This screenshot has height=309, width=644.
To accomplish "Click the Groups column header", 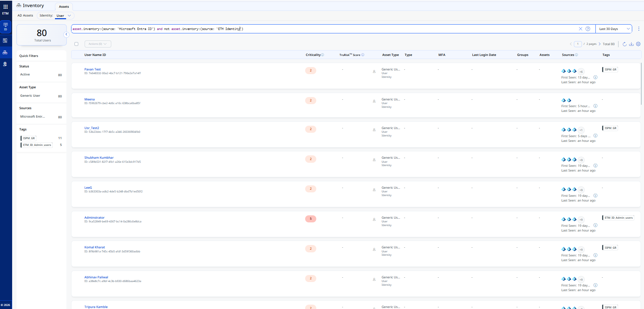I will [x=523, y=55].
